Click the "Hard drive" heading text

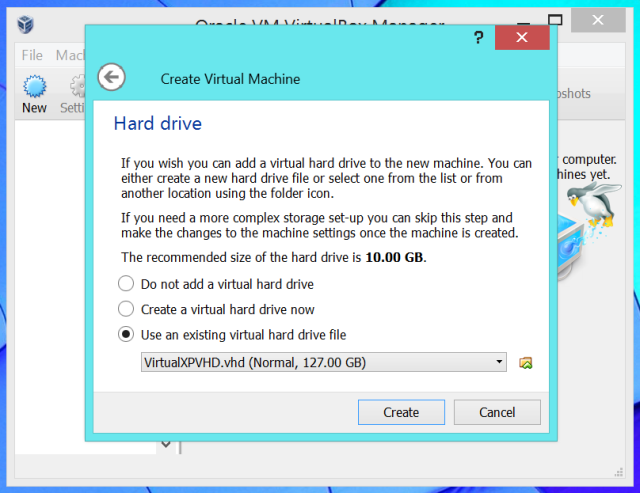[x=158, y=124]
